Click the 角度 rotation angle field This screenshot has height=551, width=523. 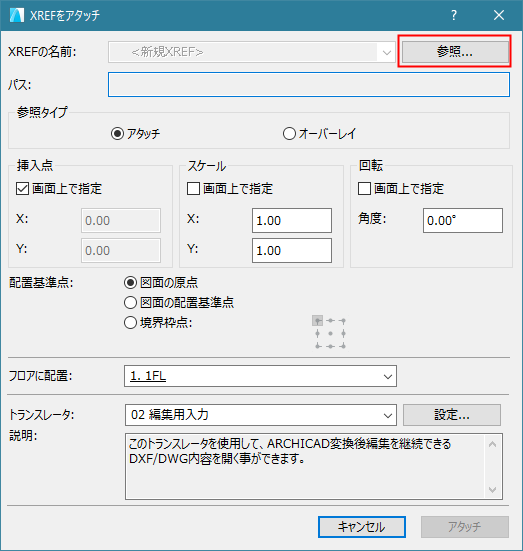pos(463,221)
